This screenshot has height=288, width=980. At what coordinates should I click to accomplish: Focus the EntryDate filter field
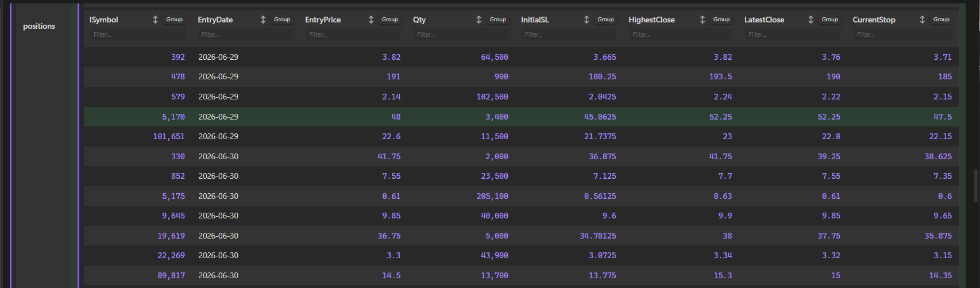point(245,34)
